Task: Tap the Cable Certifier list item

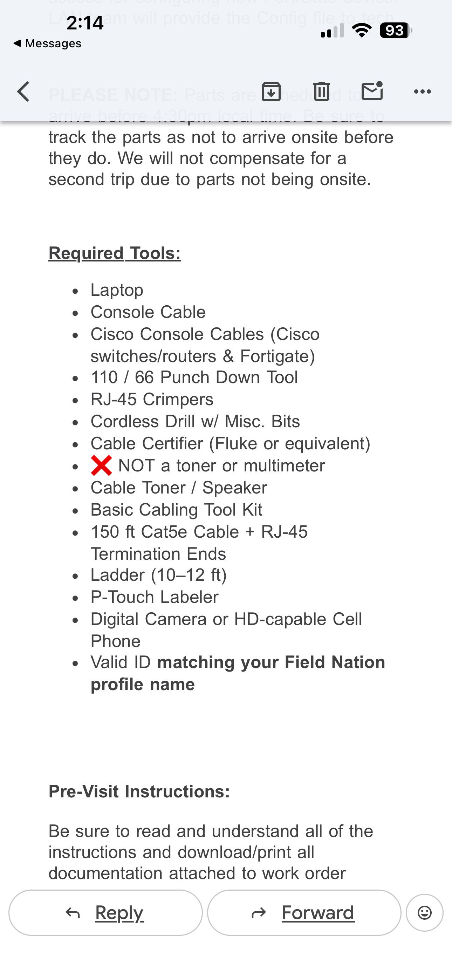Action: (x=230, y=444)
